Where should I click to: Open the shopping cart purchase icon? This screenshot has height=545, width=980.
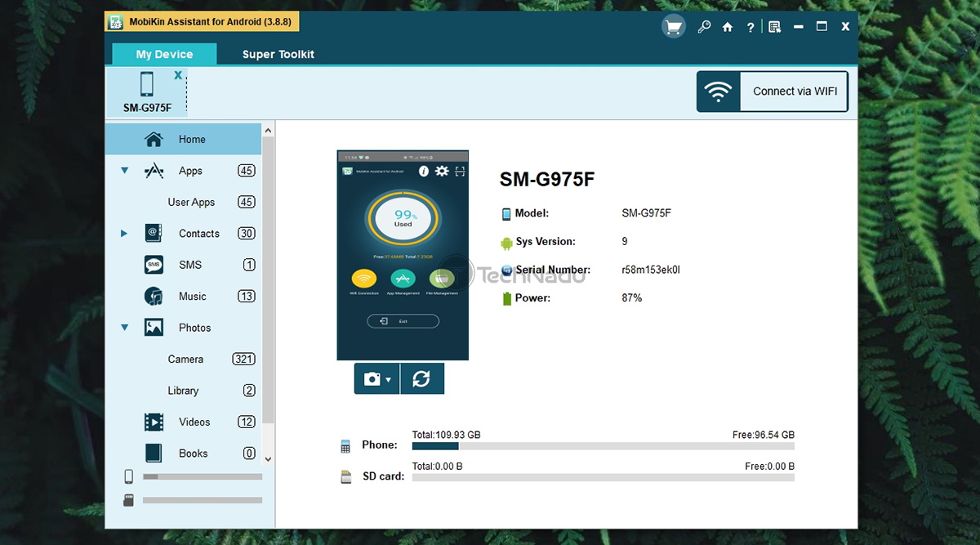pos(673,27)
